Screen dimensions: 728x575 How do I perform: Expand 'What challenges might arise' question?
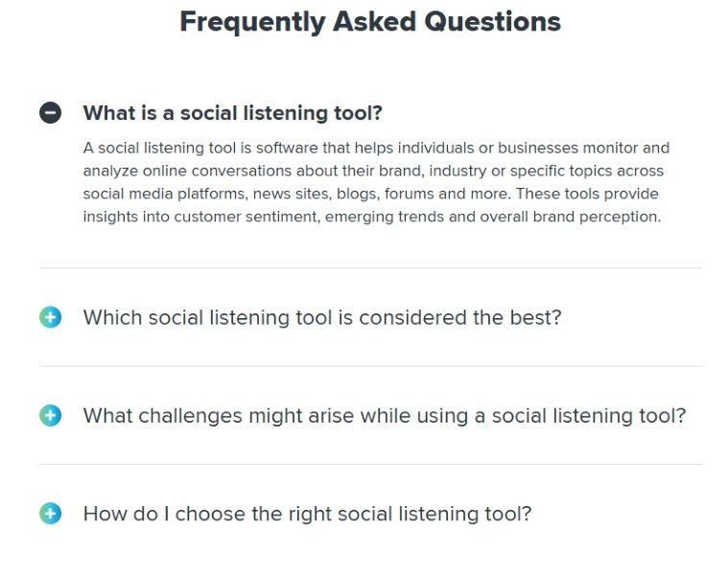(385, 416)
